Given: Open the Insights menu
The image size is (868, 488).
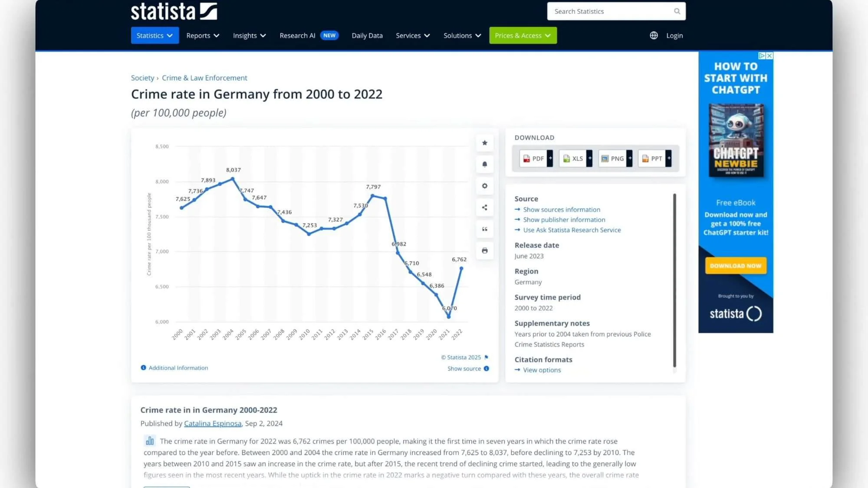Looking at the screenshot, I should click(x=249, y=36).
